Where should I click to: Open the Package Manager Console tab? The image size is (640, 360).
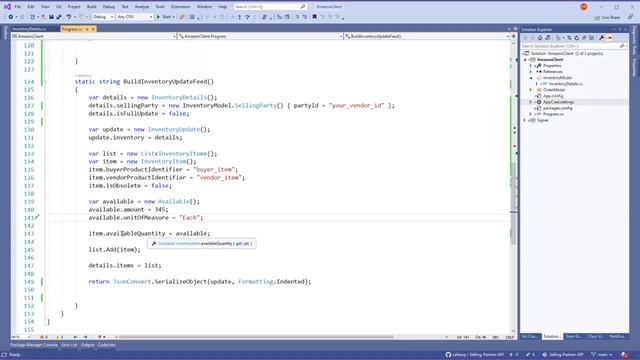coord(34,345)
